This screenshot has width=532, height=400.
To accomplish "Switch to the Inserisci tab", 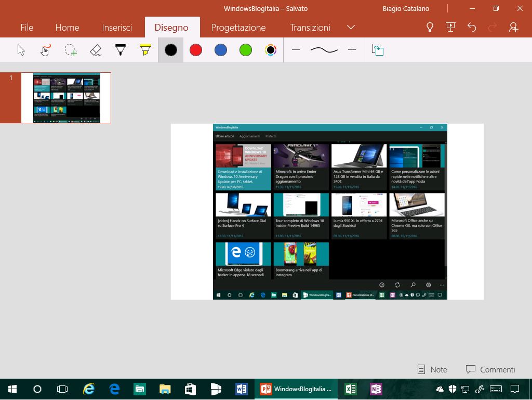I will (x=117, y=28).
